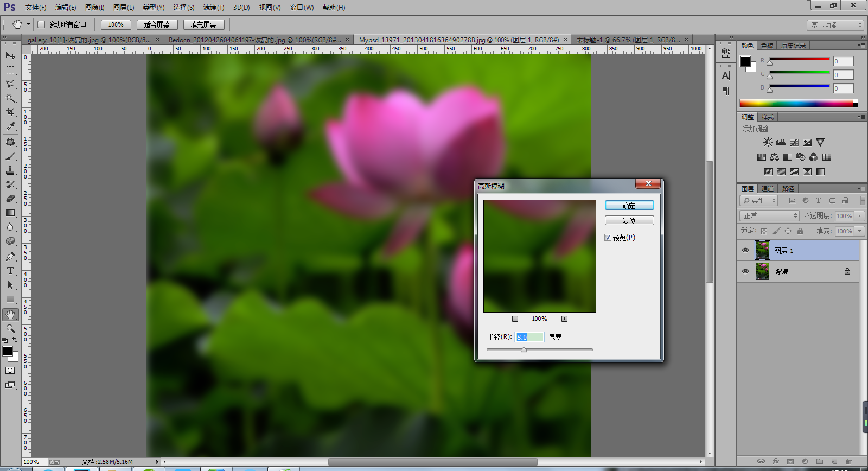868x471 pixels.
Task: Select the Gradient tool
Action: point(10,213)
